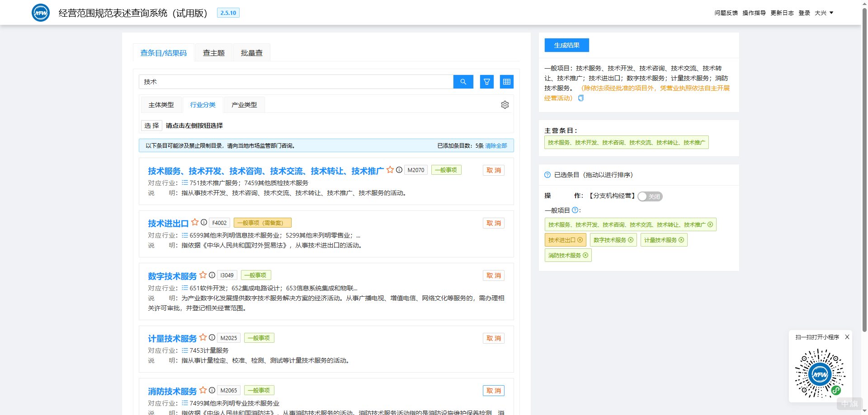The image size is (868, 415).
Task: Click the grid view icon next to the filter
Action: tap(506, 82)
